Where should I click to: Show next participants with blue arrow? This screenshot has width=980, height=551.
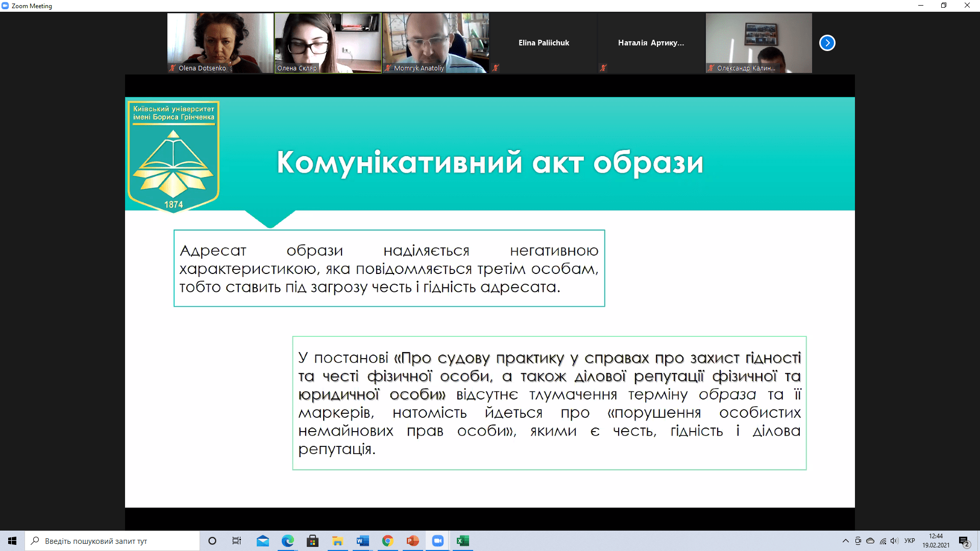coord(827,43)
